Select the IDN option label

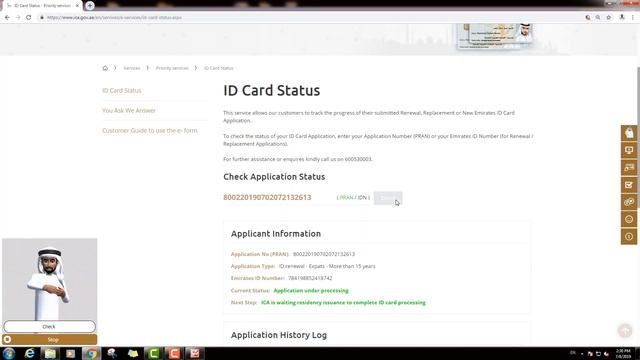(x=362, y=198)
